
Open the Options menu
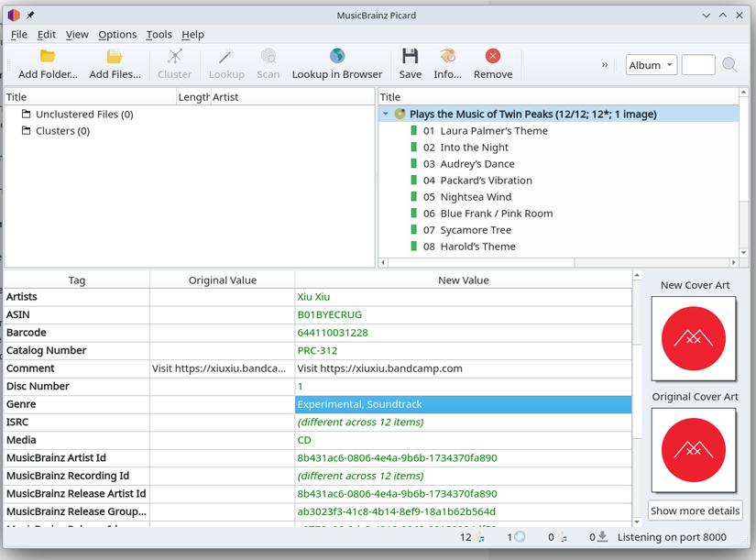pos(117,35)
